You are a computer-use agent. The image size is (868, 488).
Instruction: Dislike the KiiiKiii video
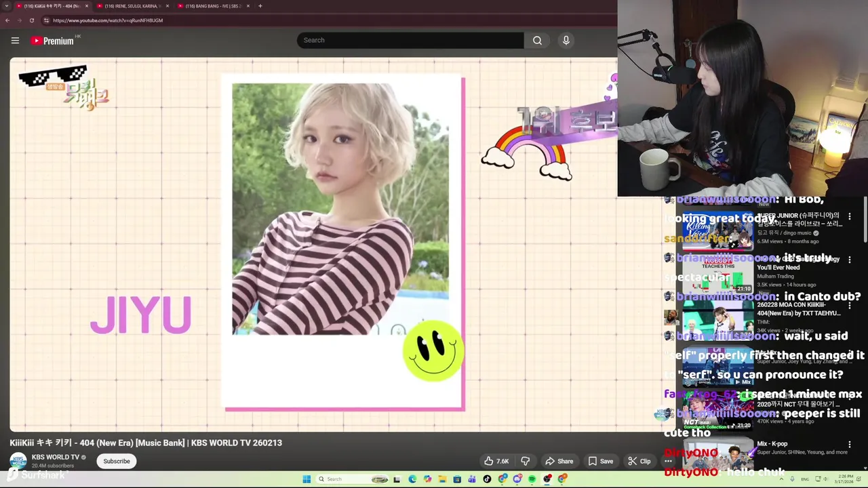click(525, 461)
